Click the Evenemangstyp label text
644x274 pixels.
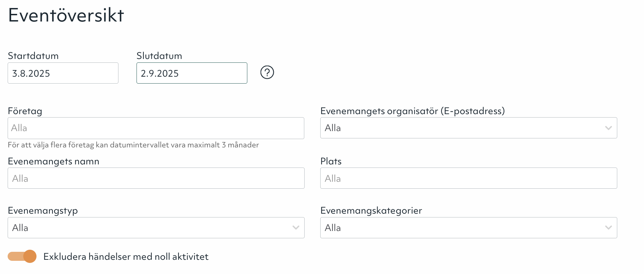(x=43, y=211)
